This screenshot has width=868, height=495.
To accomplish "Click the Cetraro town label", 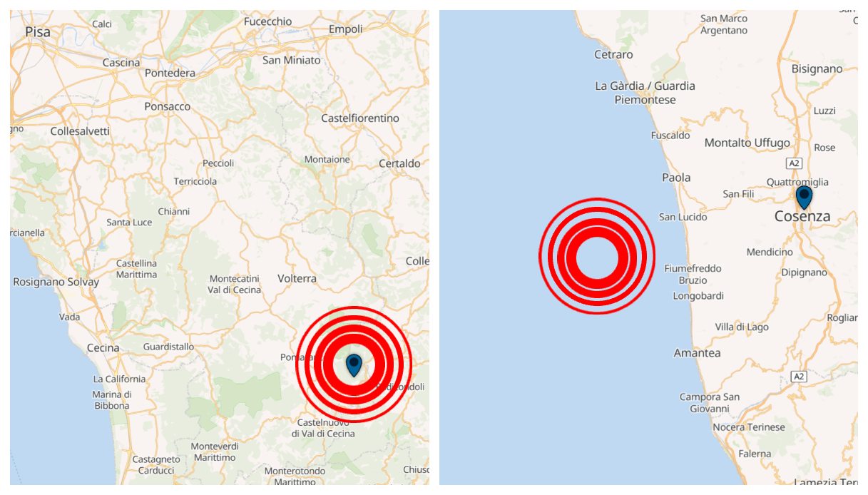I will pyautogui.click(x=615, y=54).
